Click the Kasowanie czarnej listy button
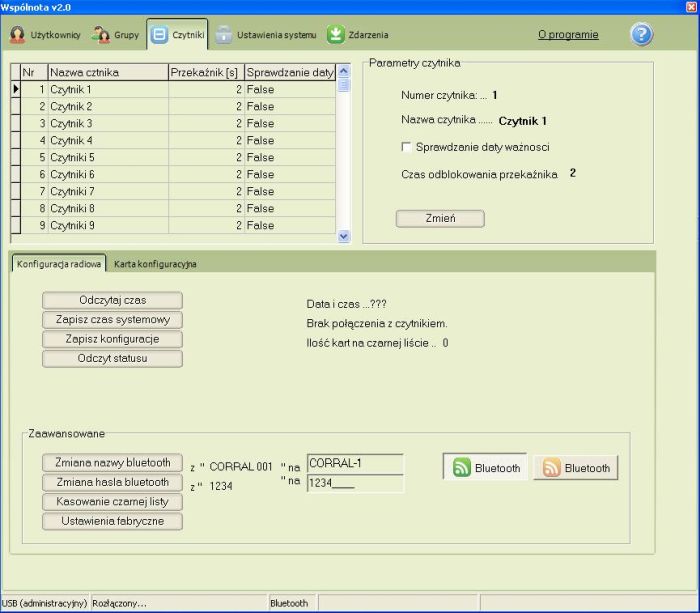The height and width of the screenshot is (613, 700). 112,501
